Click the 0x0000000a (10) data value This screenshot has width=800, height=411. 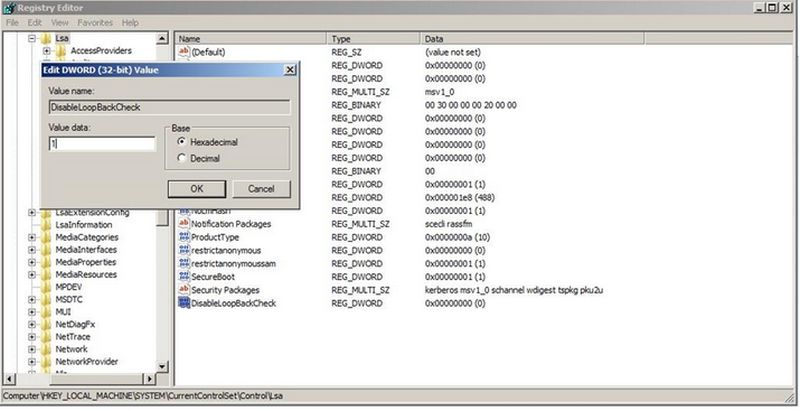(x=457, y=237)
